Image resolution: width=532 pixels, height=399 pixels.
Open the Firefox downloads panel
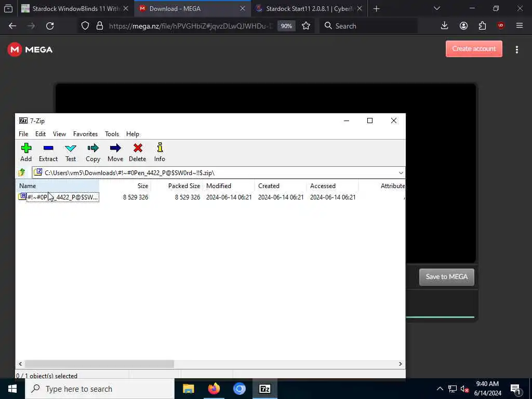click(x=445, y=26)
